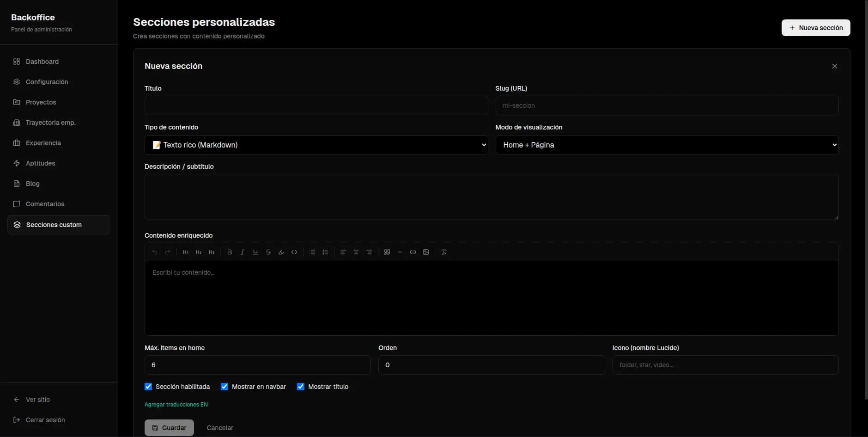This screenshot has width=868, height=437.
Task: Disable Mostrar en navbar
Action: [225, 386]
